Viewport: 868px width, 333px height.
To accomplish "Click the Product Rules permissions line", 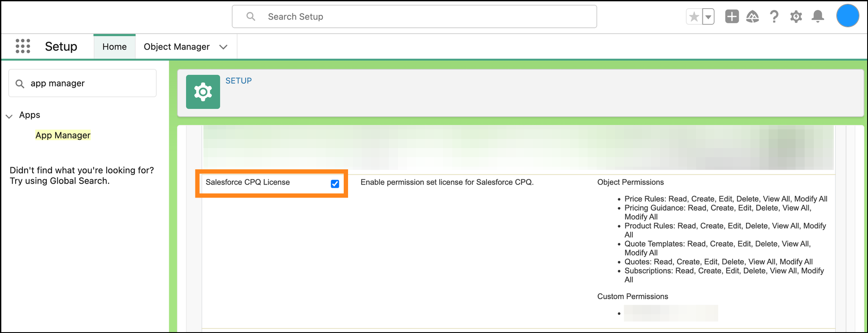I will [x=725, y=230].
